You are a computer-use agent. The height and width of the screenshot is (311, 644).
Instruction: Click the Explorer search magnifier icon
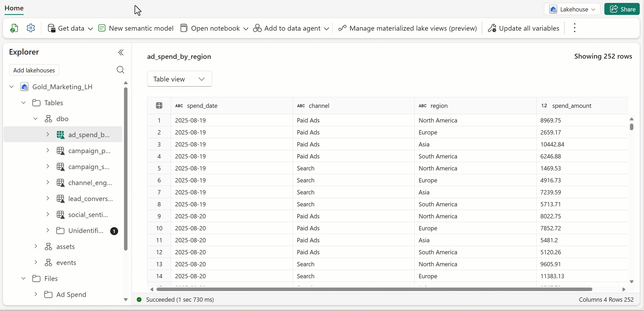(120, 70)
